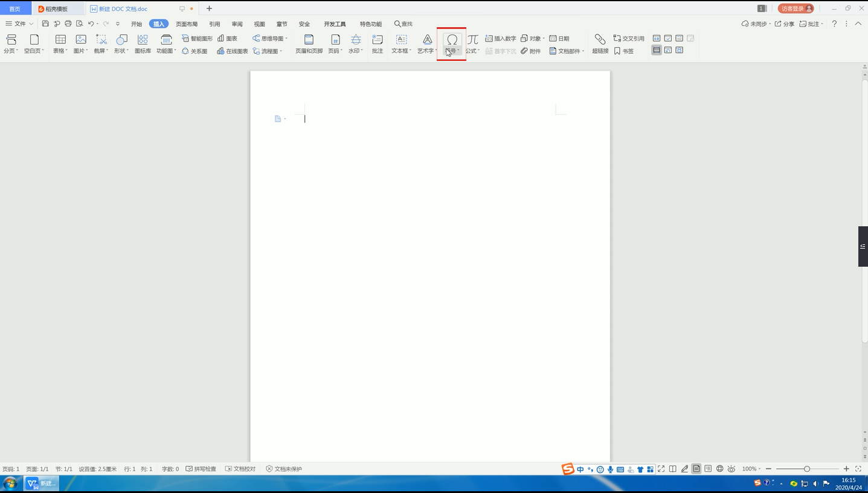Switch to the 稻壳模板 tab
This screenshot has height=493, width=868.
[x=56, y=9]
